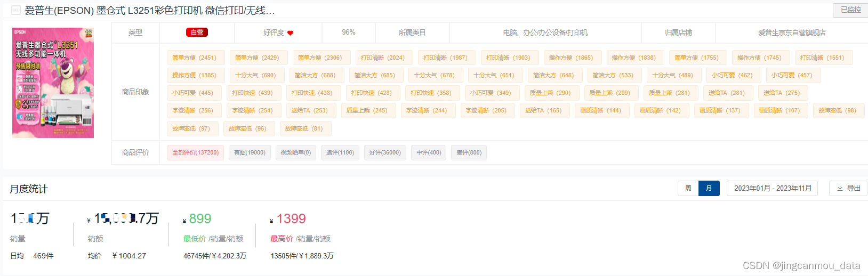Click the 已监控 button
The height and width of the screenshot is (276, 868).
(850, 10)
